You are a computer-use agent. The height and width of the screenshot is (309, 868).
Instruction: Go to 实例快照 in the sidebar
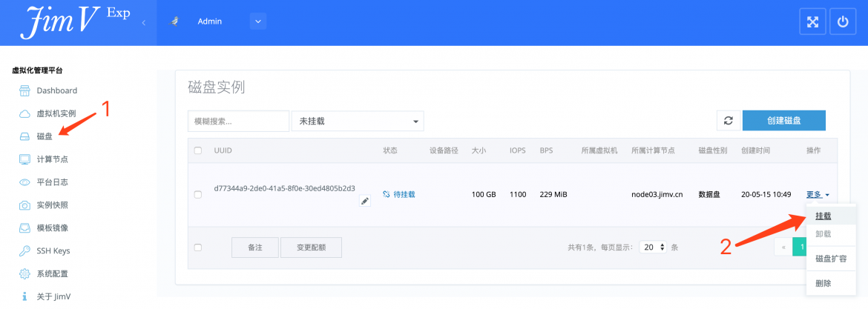53,205
